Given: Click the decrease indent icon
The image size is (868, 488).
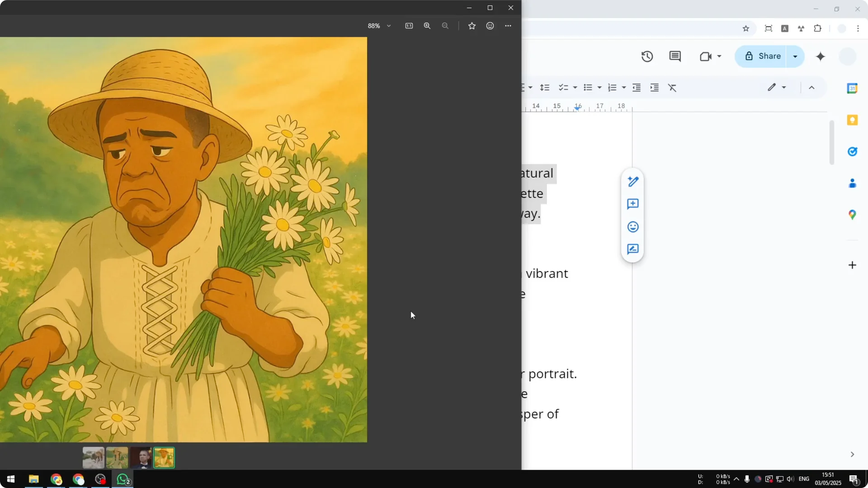Looking at the screenshot, I should tap(637, 87).
